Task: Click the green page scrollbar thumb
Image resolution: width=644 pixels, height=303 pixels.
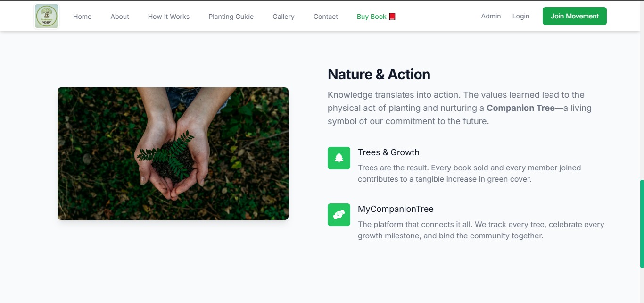Action: pyautogui.click(x=642, y=224)
